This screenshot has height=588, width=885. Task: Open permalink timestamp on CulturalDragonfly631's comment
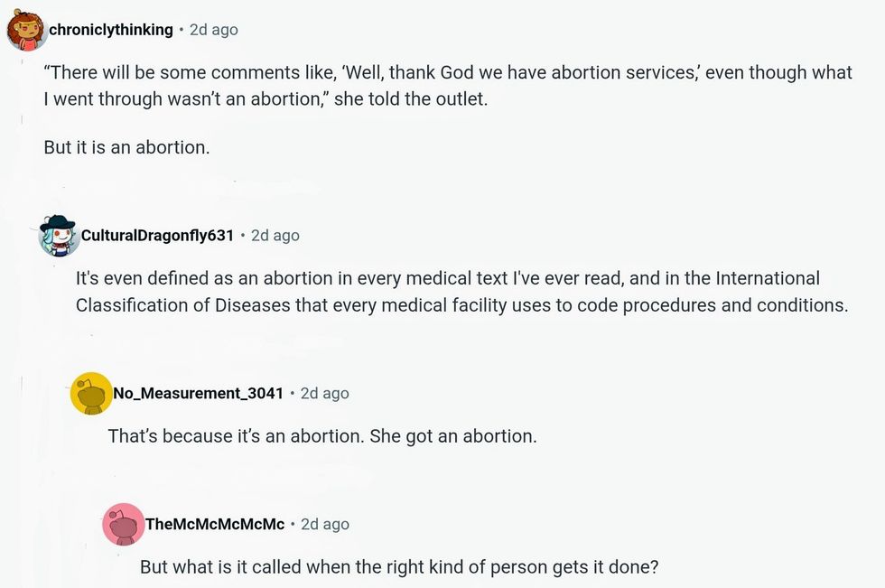(275, 236)
